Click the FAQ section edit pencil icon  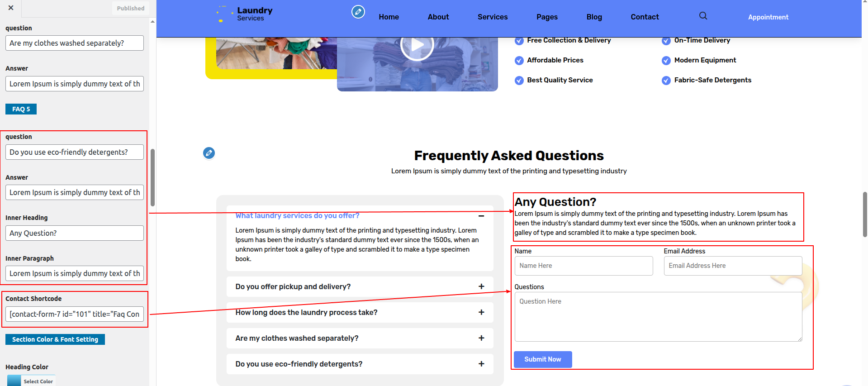click(x=209, y=153)
